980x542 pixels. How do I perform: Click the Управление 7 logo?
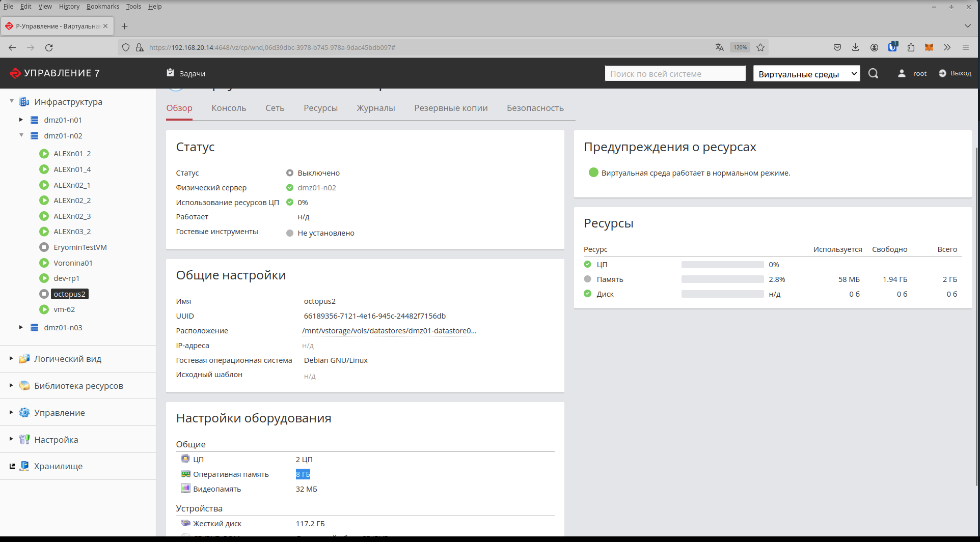pyautogui.click(x=55, y=73)
